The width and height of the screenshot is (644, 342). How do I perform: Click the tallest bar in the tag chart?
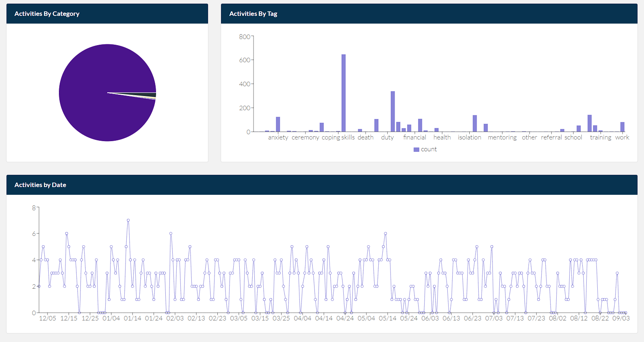[343, 94]
